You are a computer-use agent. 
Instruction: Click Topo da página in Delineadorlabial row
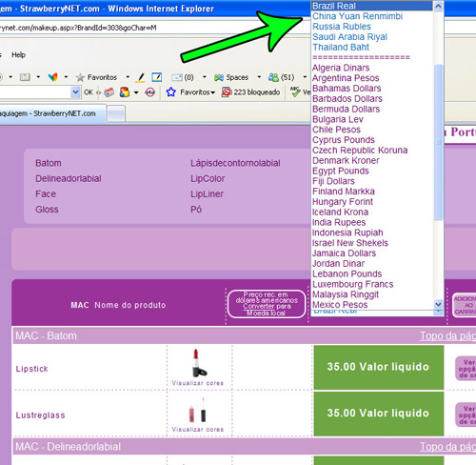[447, 446]
